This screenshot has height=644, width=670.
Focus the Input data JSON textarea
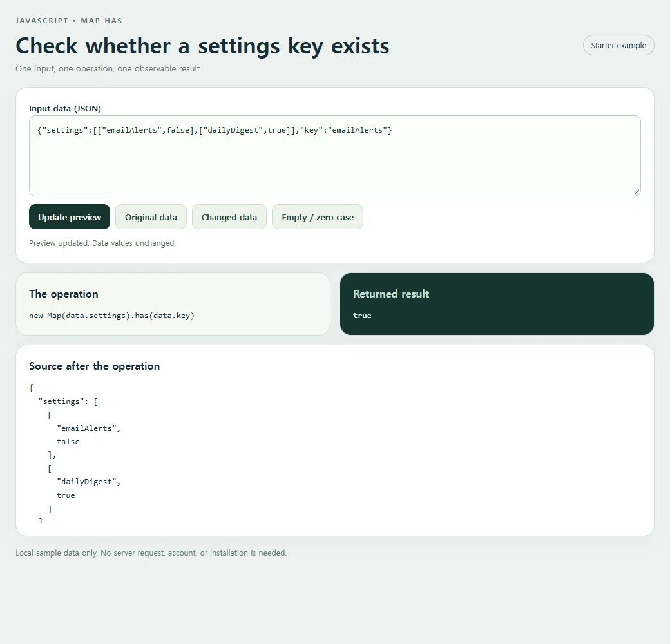(x=334, y=156)
